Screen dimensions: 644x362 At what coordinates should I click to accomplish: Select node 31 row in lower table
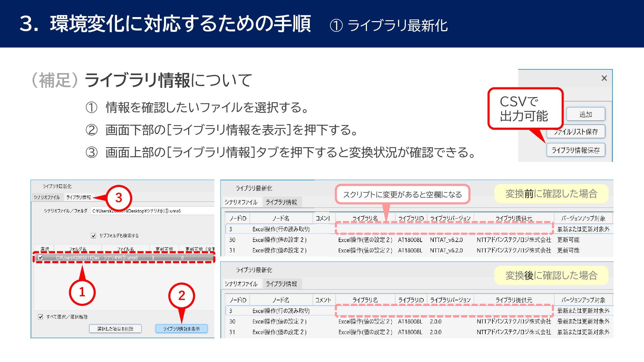pyautogui.click(x=278, y=332)
